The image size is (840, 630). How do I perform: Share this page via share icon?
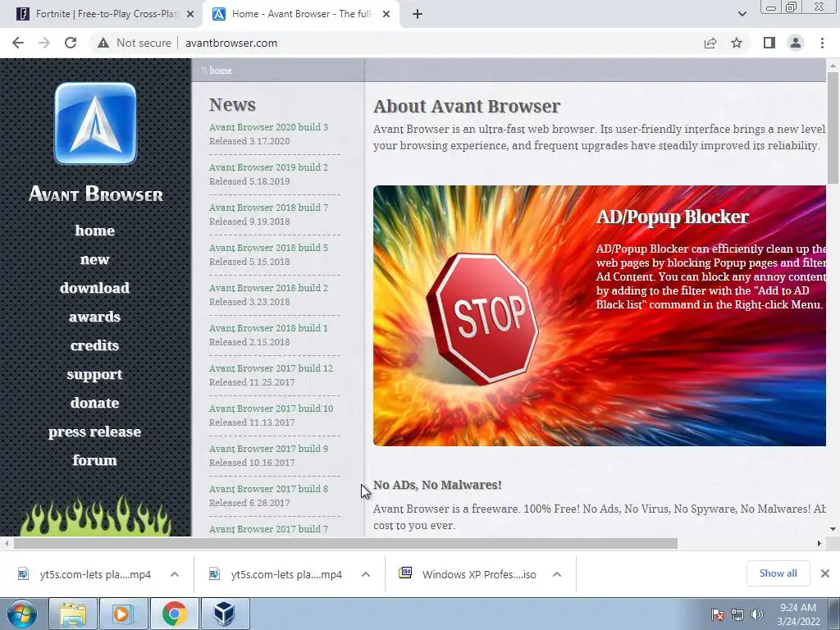(710, 43)
